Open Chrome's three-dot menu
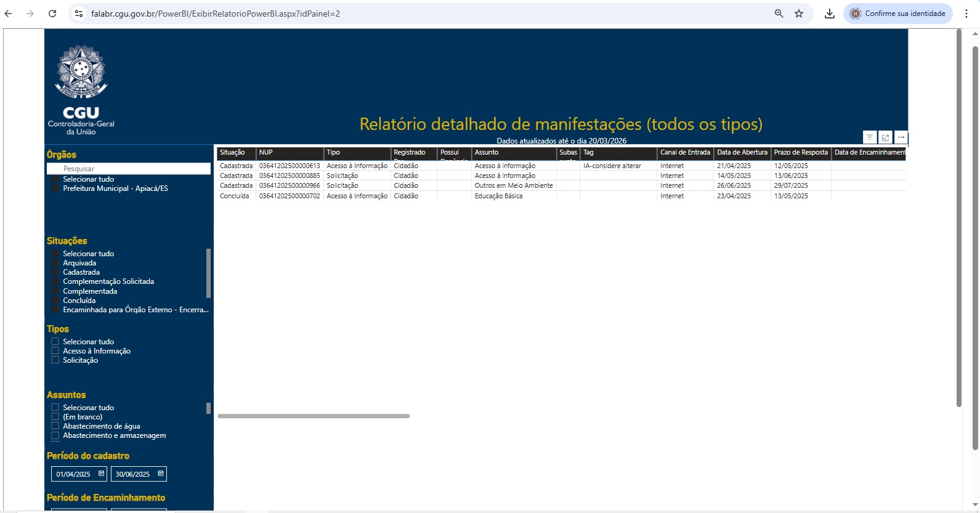The width and height of the screenshot is (980, 513). [x=966, y=14]
